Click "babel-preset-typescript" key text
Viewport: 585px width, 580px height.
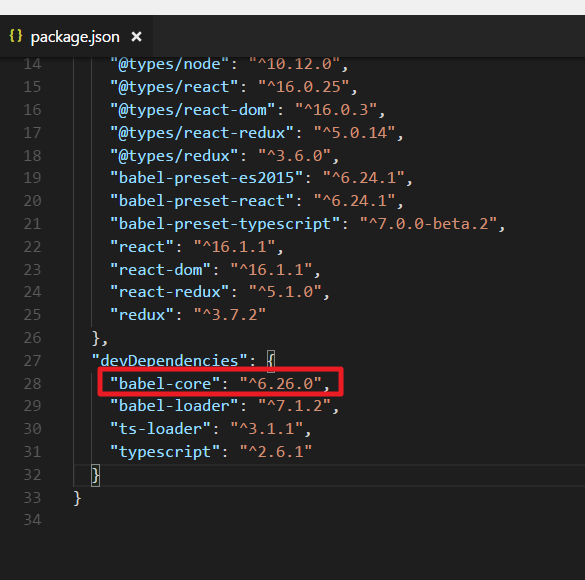[225, 224]
